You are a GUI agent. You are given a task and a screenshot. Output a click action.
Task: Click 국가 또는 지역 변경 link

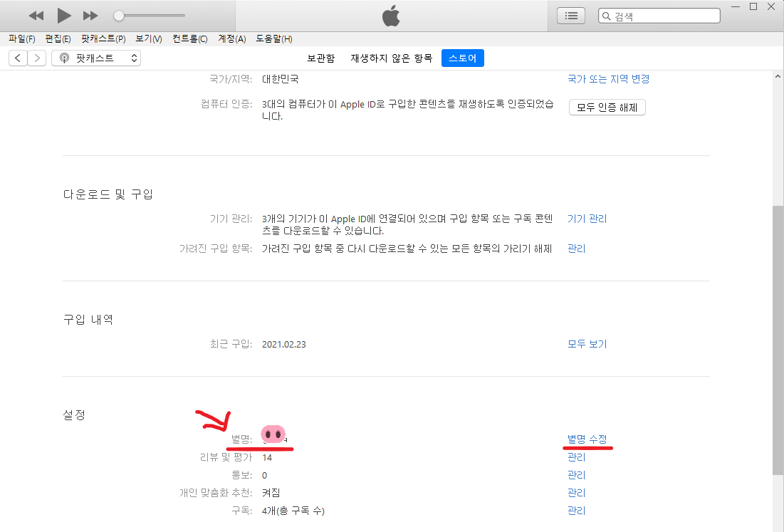click(609, 79)
